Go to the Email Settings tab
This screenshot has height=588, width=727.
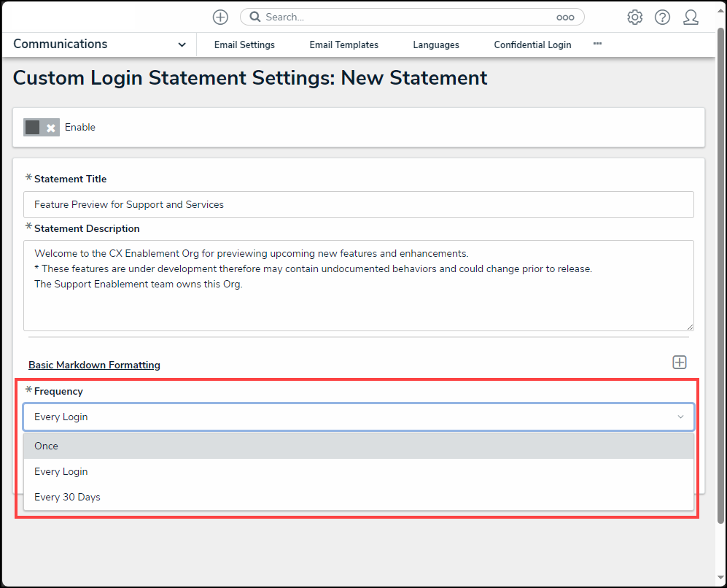click(x=244, y=45)
